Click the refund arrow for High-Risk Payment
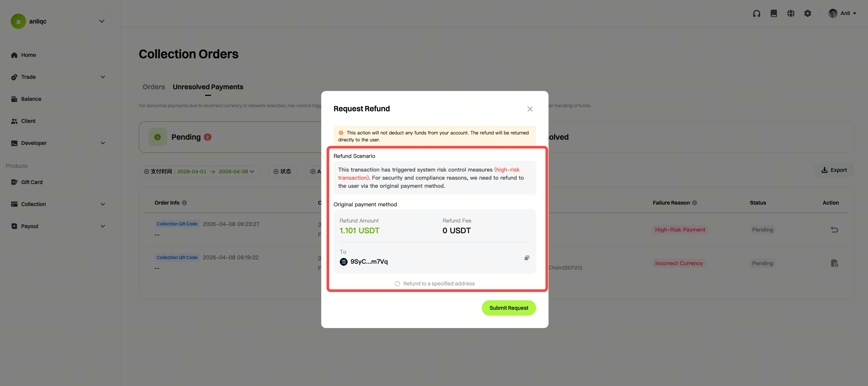Screen dimensions: 868x386 [834, 230]
